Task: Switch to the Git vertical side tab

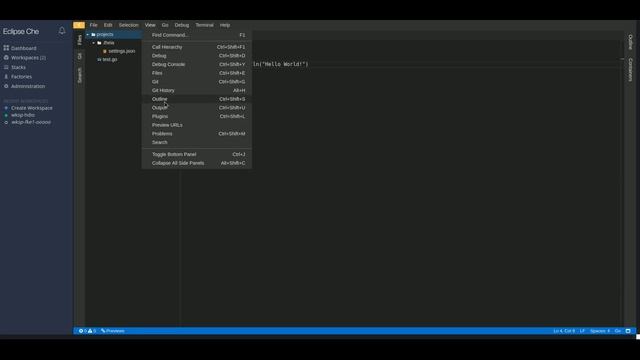Action: (x=80, y=56)
